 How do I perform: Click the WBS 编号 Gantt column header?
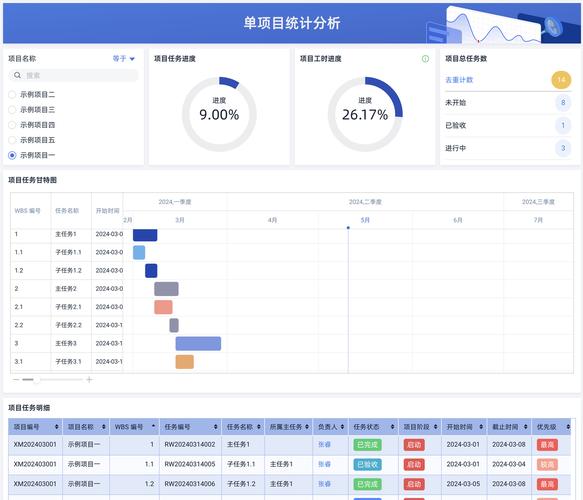coord(27,211)
